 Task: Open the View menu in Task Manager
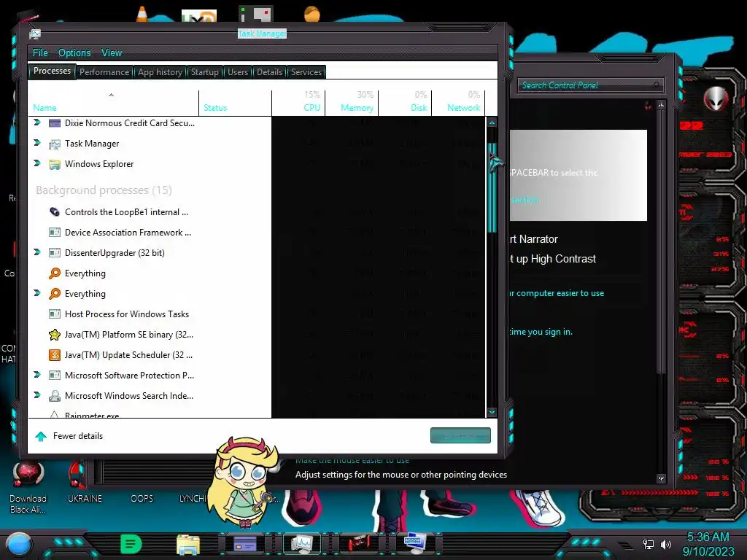coord(112,52)
